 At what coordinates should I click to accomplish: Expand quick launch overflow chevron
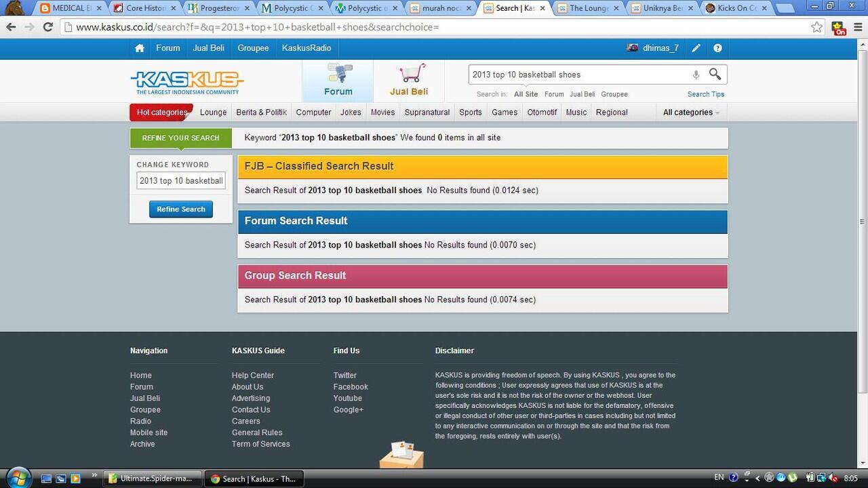click(x=94, y=475)
